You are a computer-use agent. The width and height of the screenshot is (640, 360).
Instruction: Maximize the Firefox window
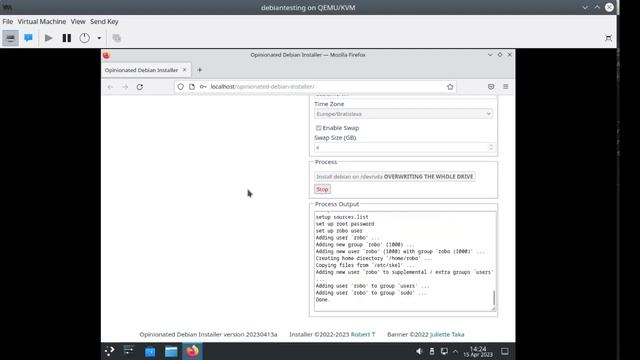(500, 55)
